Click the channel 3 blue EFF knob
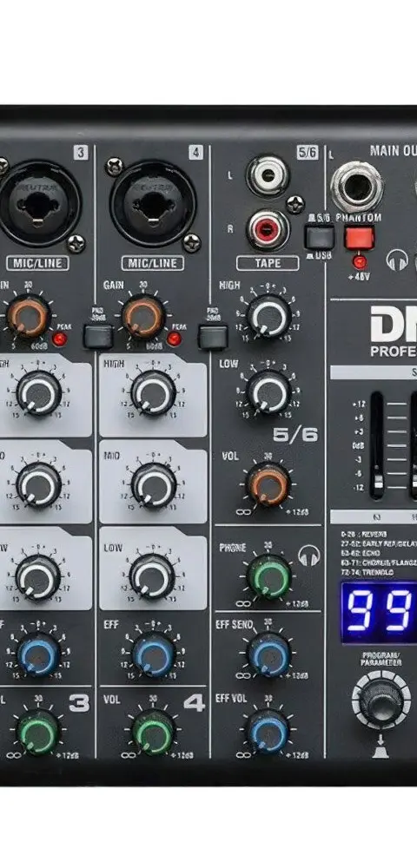 39,654
